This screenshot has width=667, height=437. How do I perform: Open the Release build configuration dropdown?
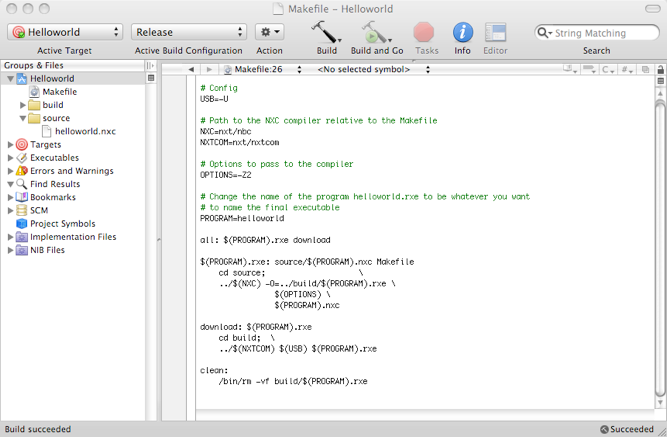[188, 32]
